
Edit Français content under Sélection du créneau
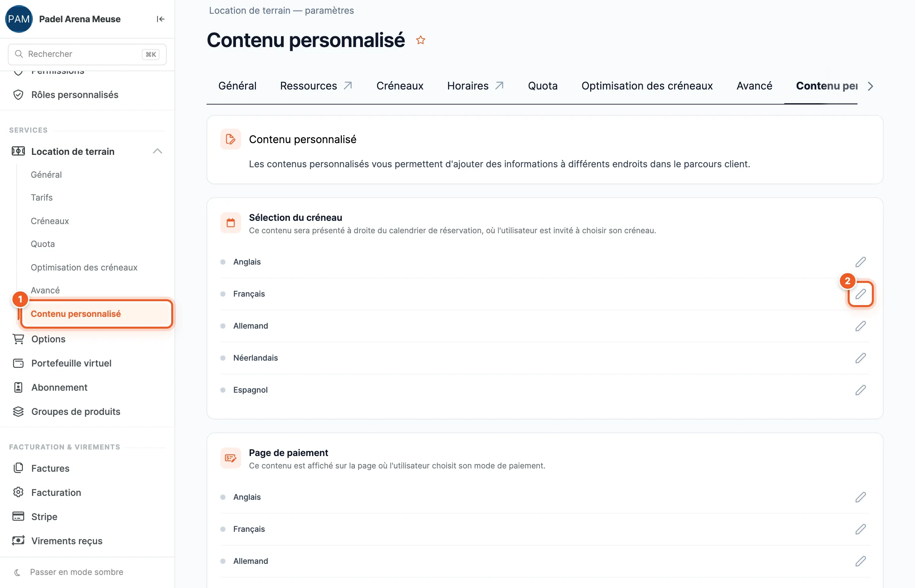860,294
